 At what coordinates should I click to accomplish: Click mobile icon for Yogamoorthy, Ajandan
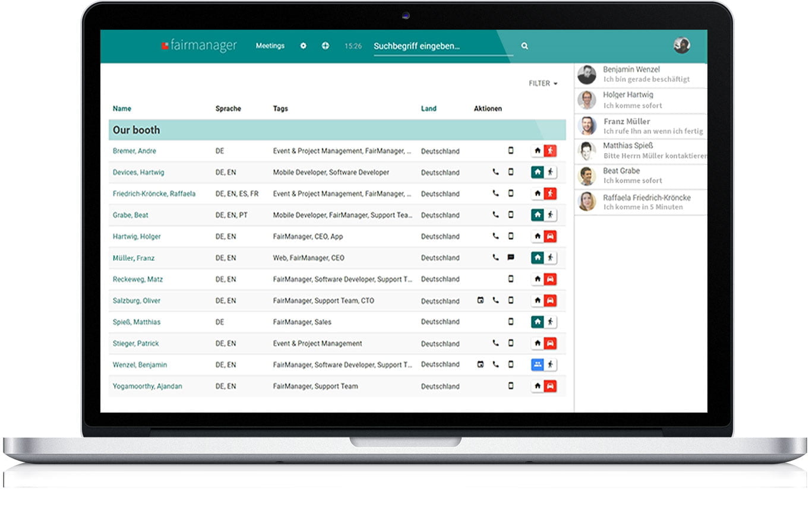point(510,386)
